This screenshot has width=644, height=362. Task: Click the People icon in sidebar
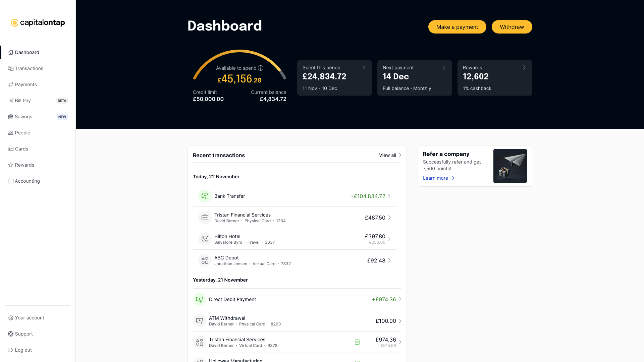11,133
